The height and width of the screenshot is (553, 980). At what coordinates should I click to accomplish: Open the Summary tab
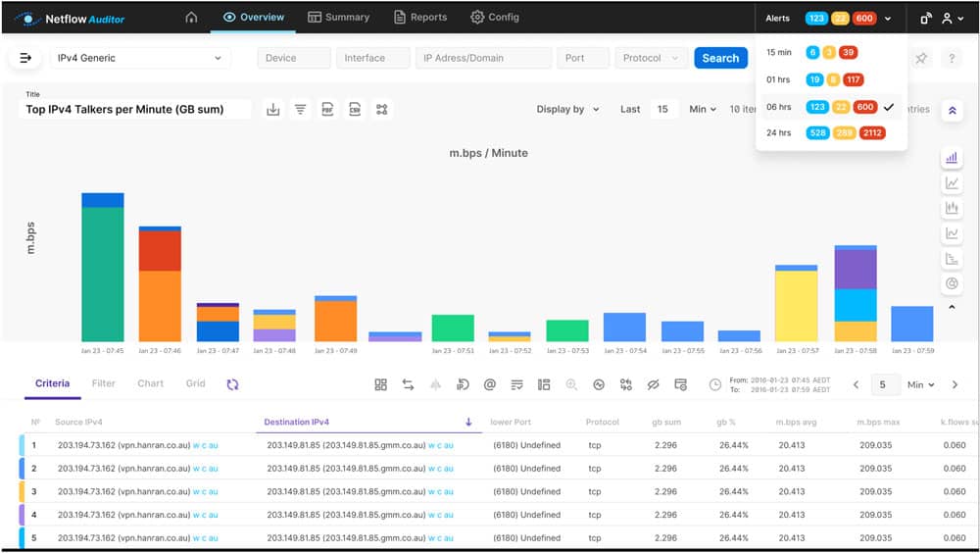[x=339, y=18]
